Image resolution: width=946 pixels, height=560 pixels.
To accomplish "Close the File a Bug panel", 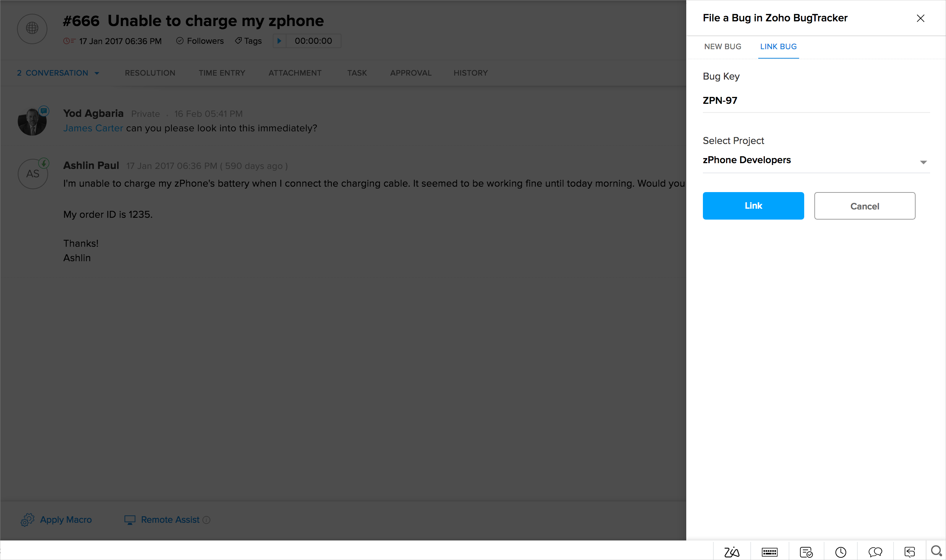I will click(920, 18).
